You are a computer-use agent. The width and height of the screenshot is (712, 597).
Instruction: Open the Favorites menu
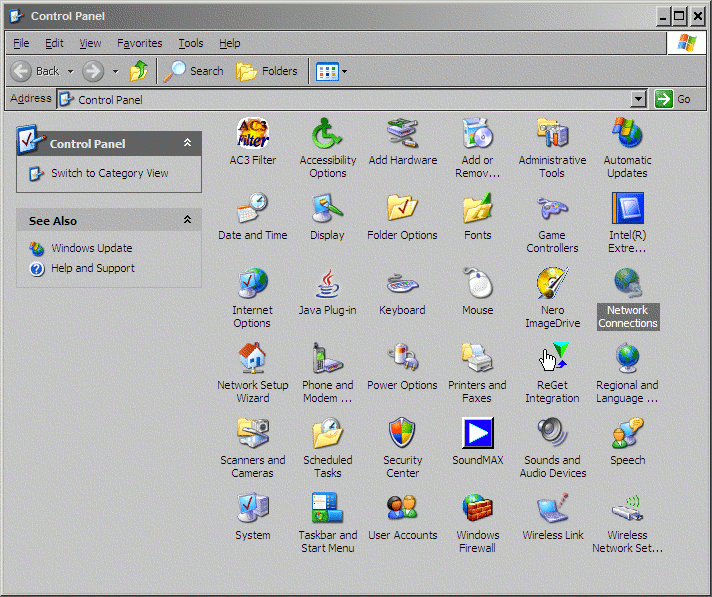coord(139,43)
